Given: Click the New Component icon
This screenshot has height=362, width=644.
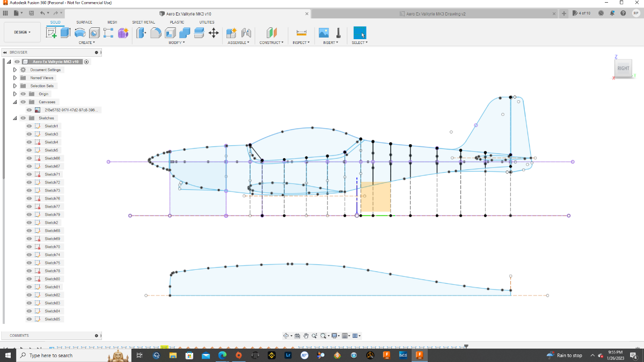Looking at the screenshot, I should click(231, 33).
